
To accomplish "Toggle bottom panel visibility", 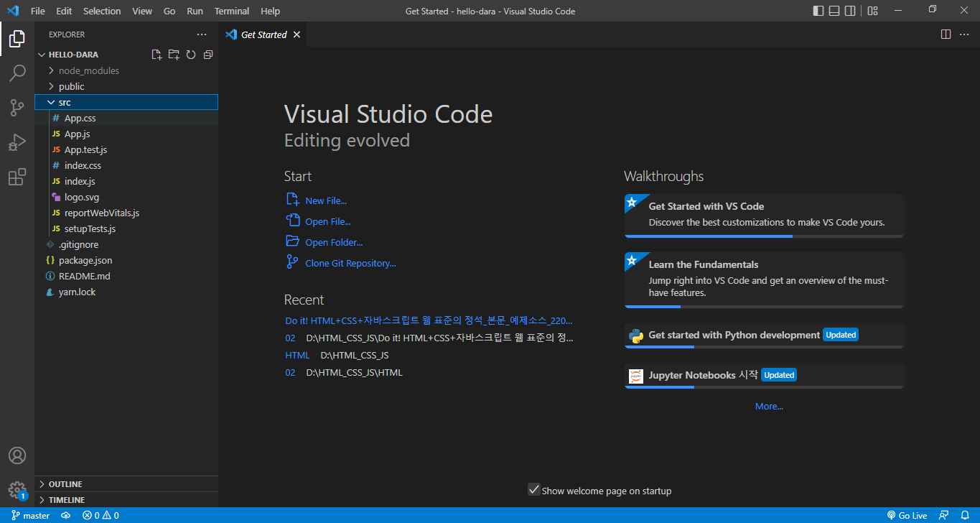I will click(834, 11).
